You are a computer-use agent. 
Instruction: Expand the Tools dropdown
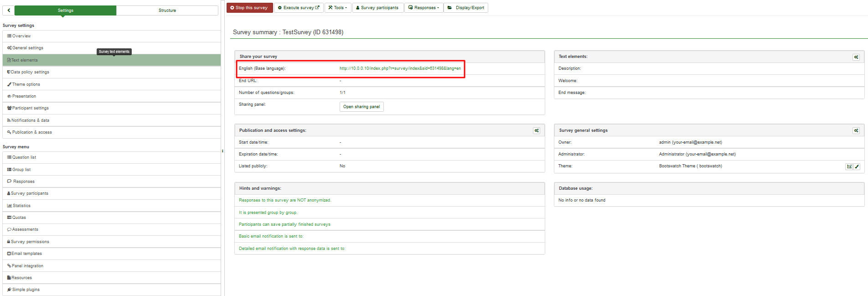coord(338,8)
